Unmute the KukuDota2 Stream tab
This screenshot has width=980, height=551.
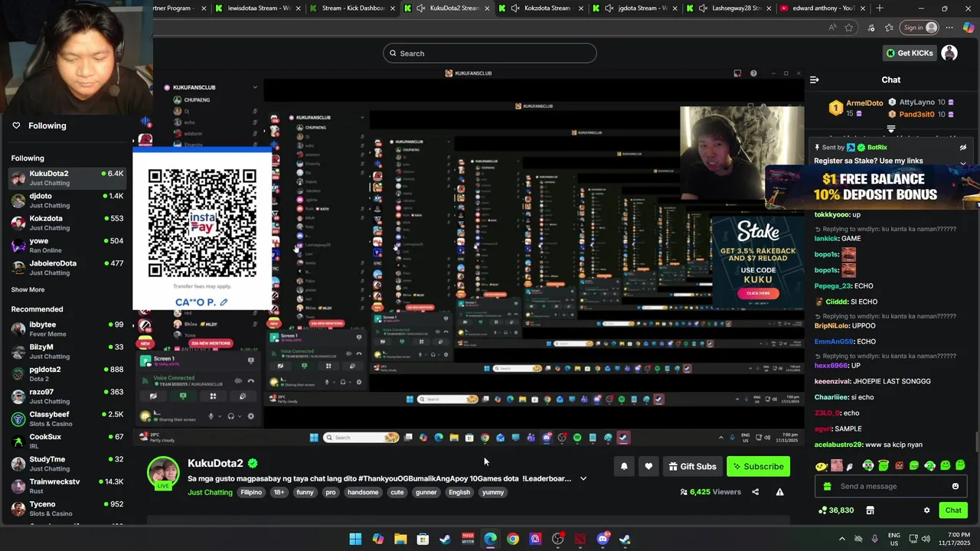click(x=421, y=8)
